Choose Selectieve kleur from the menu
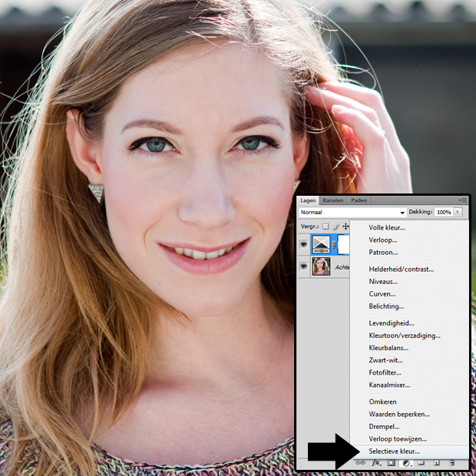 (394, 451)
